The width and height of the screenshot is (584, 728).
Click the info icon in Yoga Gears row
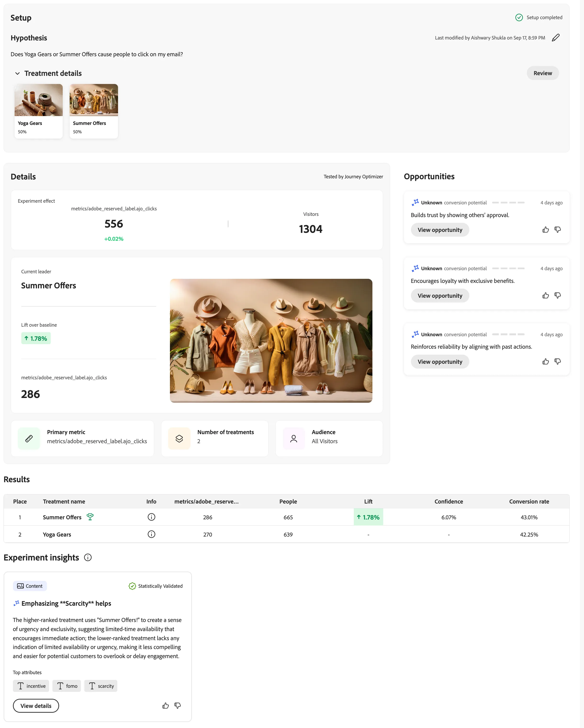[x=151, y=534]
